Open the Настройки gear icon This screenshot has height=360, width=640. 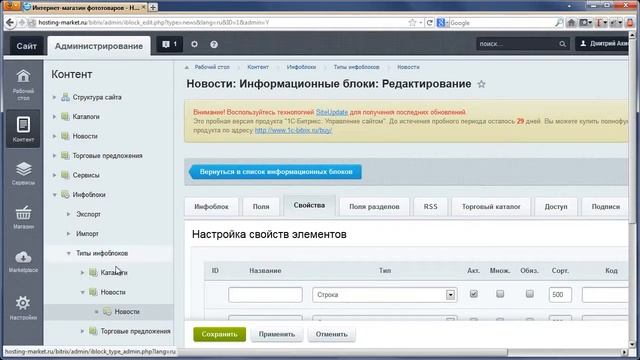coord(23,307)
